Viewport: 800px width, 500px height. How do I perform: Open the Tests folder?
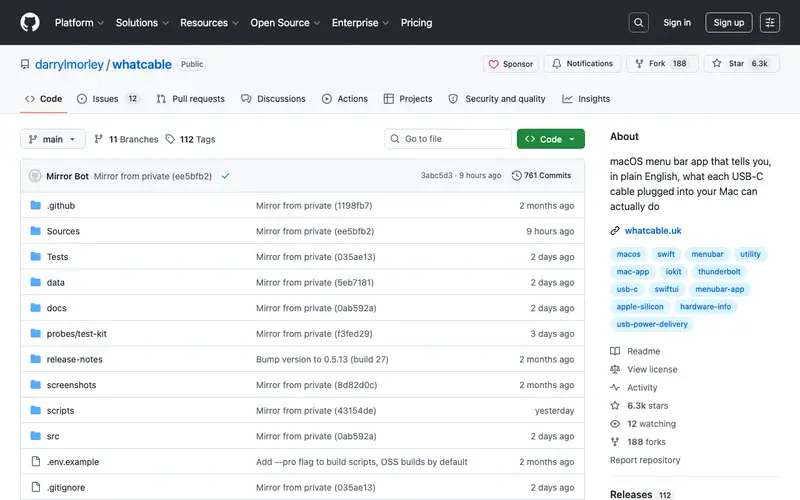tap(57, 257)
